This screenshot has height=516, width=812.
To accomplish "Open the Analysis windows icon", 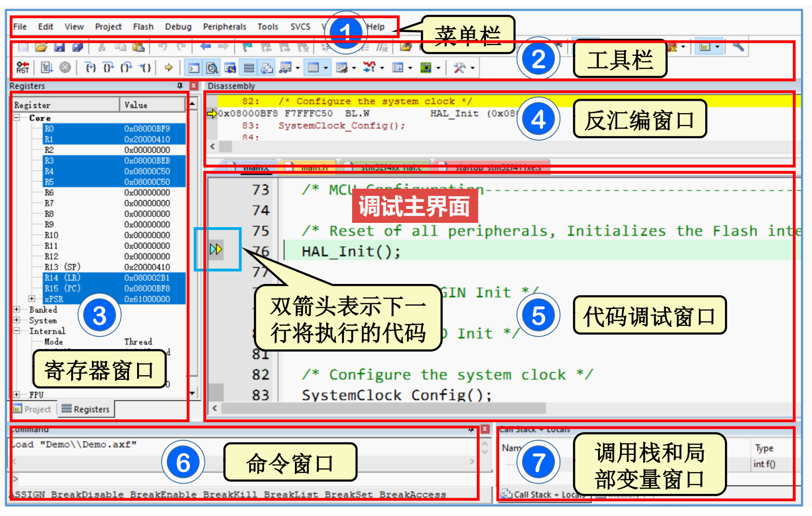I will pyautogui.click(x=369, y=68).
